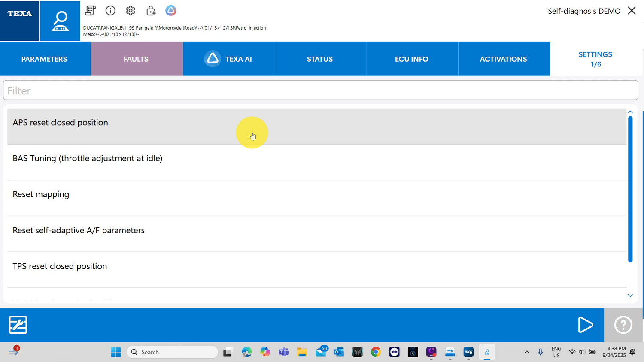644x362 pixels.
Task: Open the report document icon
Action: point(90,10)
